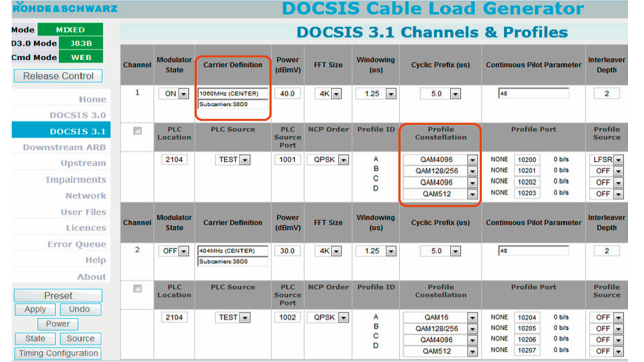Viewport: 644px width, 362px height.
Task: Tick the checkbox beside channel 2 PLC Location
Action: tap(137, 289)
